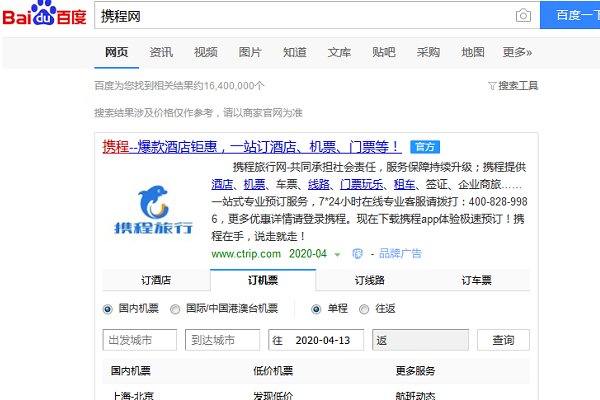Click the Ctrip dolphin logo thumbnail
The height and width of the screenshot is (400, 600).
pyautogui.click(x=153, y=210)
